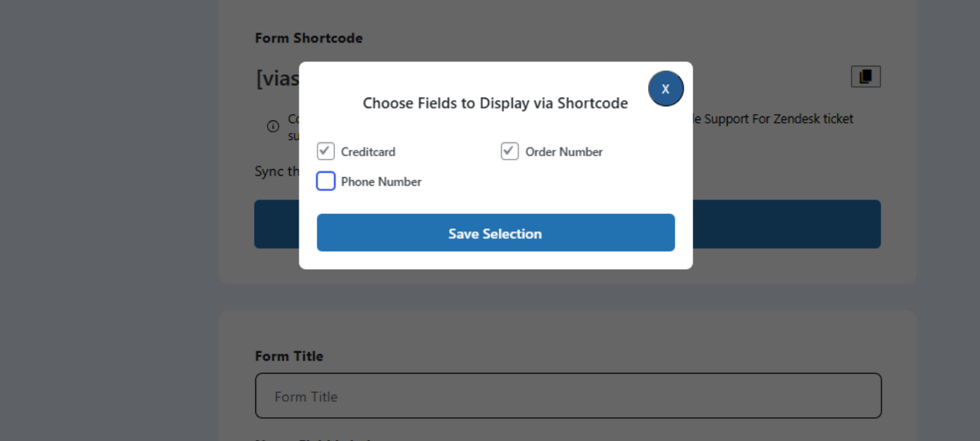
Task: Focus the Form Title input field
Action: 568,395
